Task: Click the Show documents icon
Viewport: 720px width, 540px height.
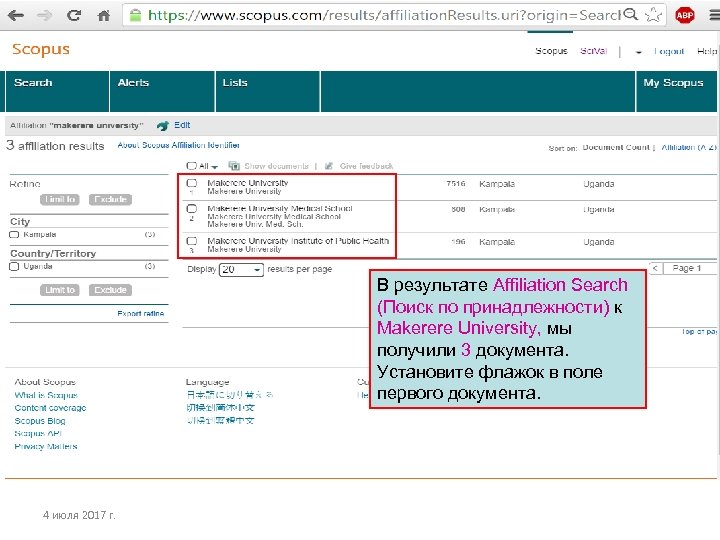Action: (x=234, y=166)
